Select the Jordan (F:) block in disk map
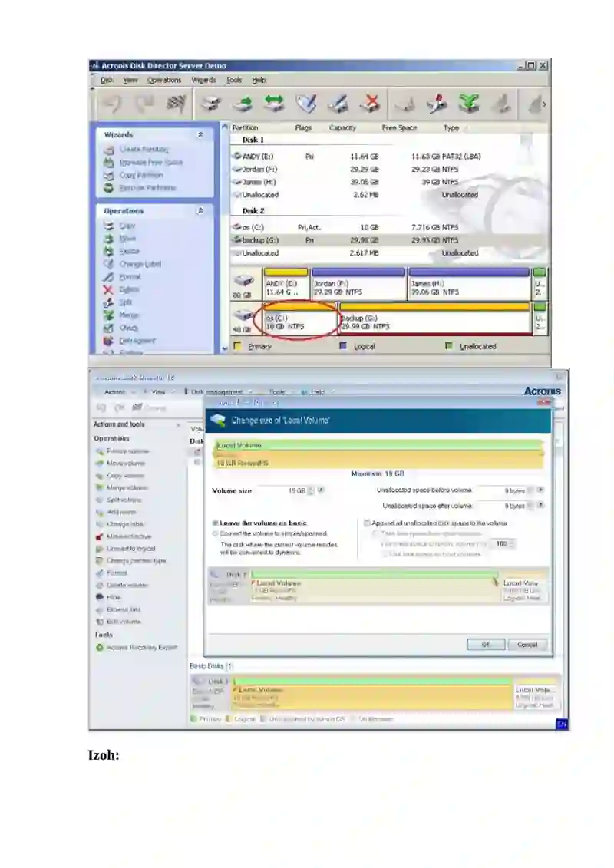614x868 pixels. point(358,284)
